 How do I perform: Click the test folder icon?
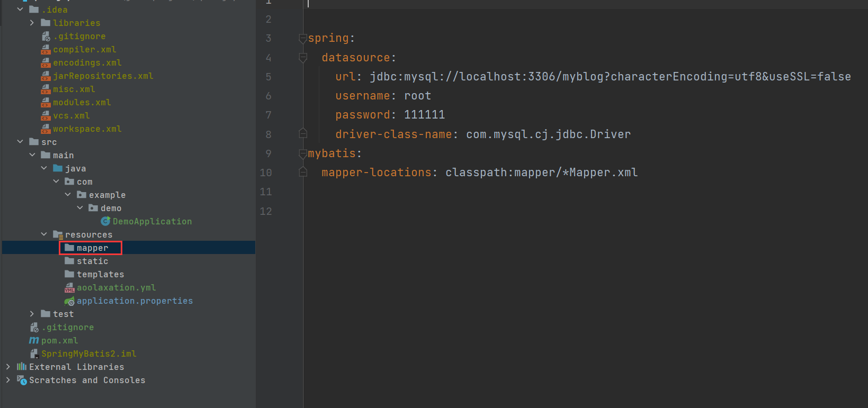click(46, 314)
